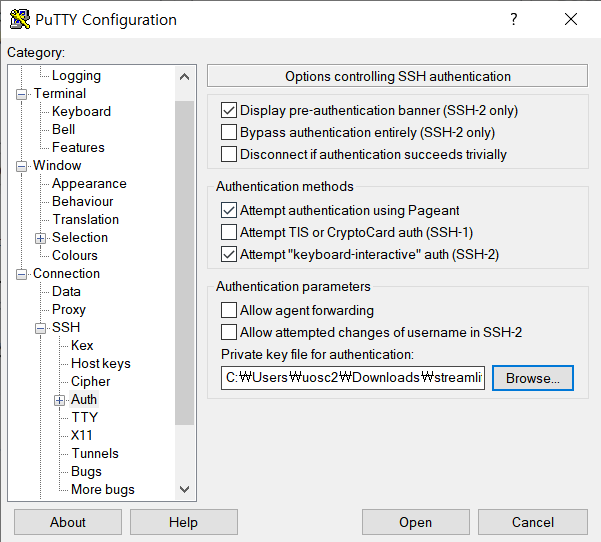Select the Auth category
This screenshot has width=601, height=542.
[84, 399]
